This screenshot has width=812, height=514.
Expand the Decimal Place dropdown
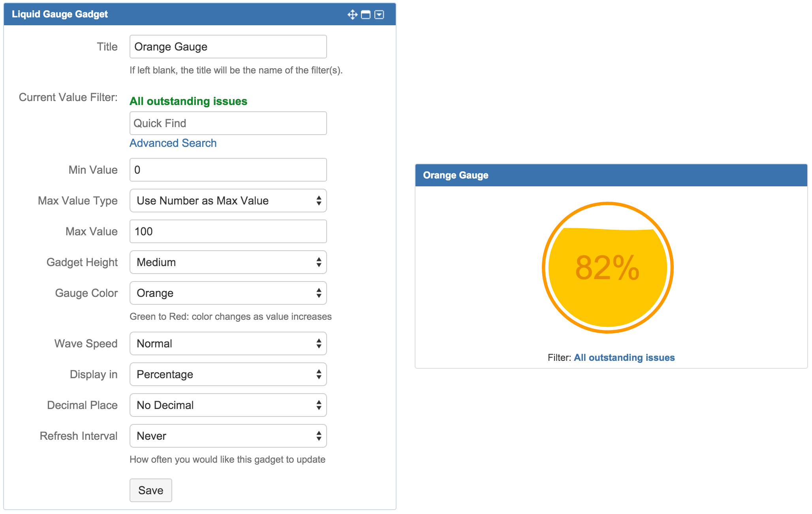(228, 405)
